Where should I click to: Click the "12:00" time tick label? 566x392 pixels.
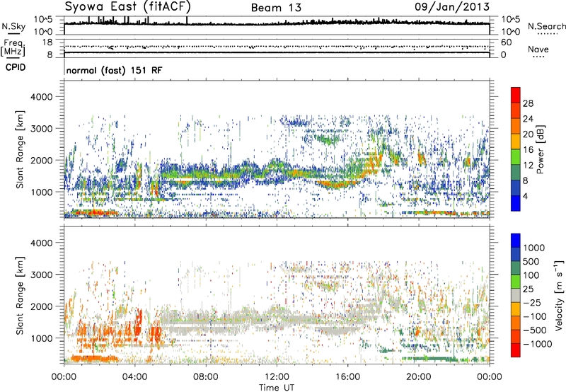pyautogui.click(x=277, y=377)
